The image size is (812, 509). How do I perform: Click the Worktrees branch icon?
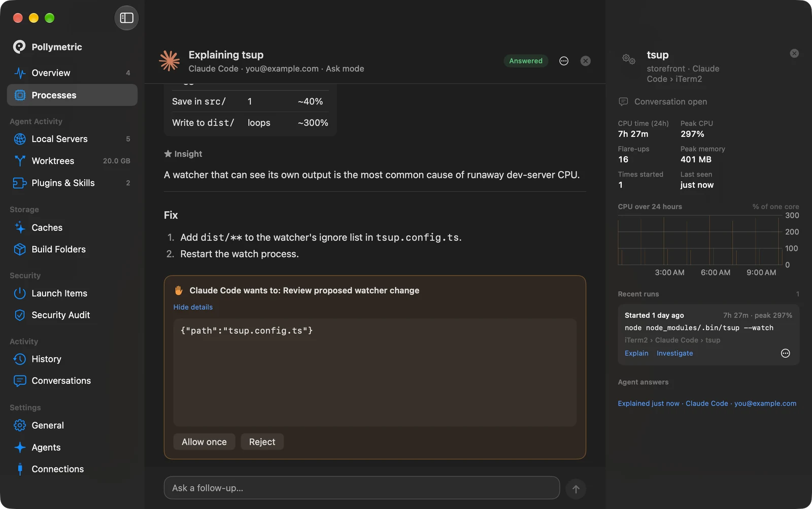(x=20, y=161)
